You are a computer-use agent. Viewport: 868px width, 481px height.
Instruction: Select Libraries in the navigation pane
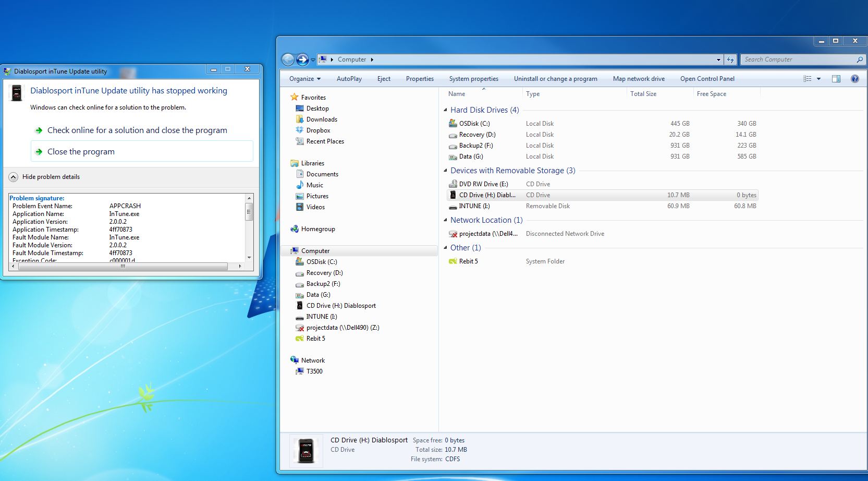pos(312,163)
